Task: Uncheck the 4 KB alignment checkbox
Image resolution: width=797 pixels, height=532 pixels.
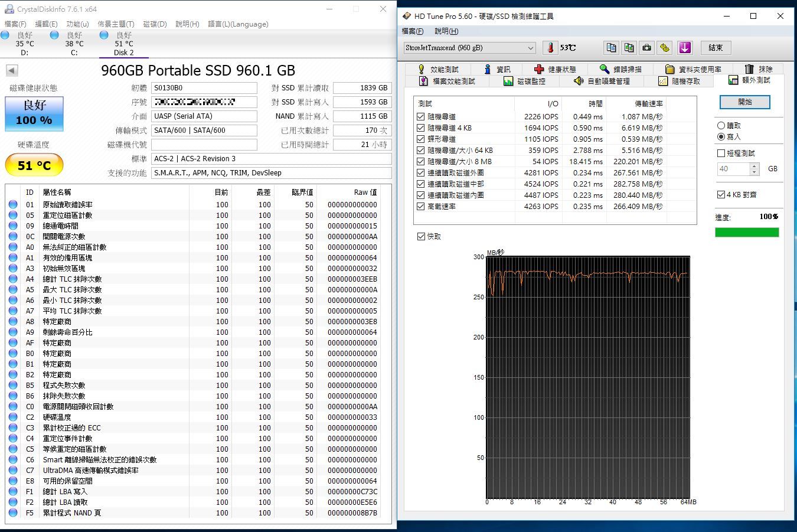Action: point(721,194)
